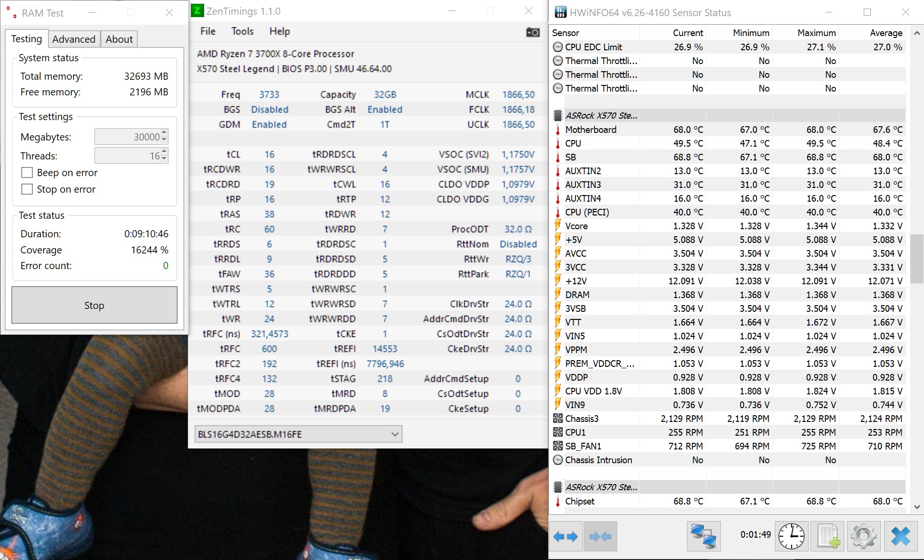This screenshot has height=560, width=924.
Task: Open the File menu in ZenTimings
Action: tap(207, 31)
